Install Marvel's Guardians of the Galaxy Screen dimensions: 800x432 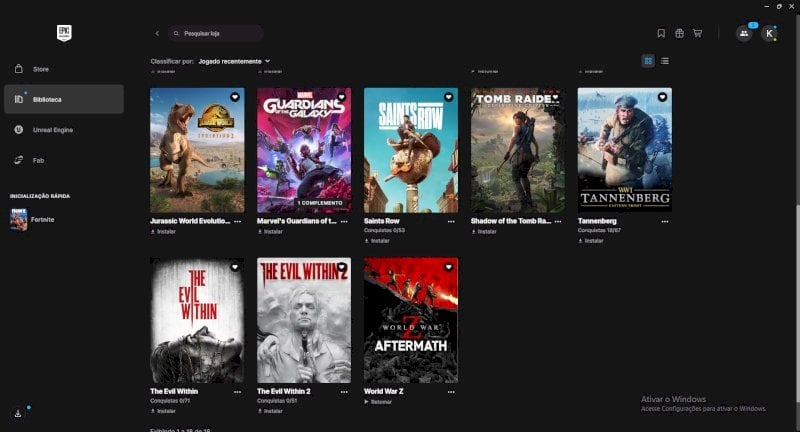tap(270, 232)
